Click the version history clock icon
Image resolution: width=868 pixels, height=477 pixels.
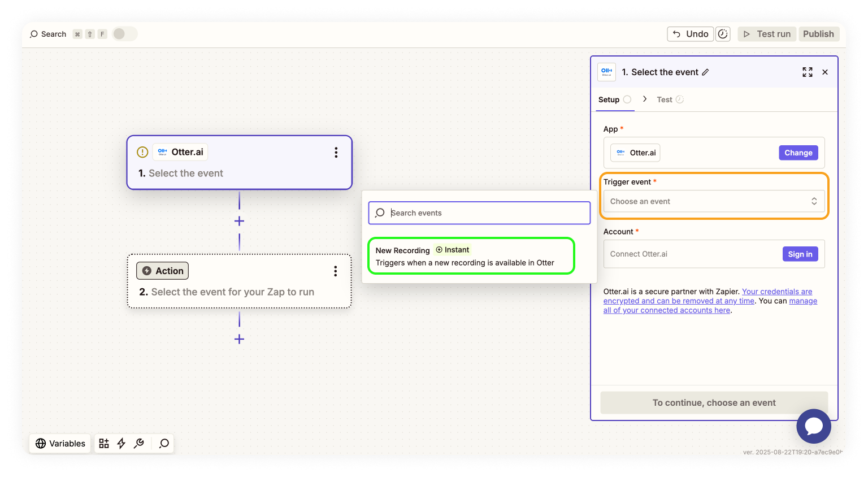tap(723, 34)
